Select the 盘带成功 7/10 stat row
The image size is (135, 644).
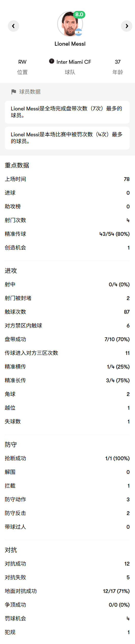67,339
